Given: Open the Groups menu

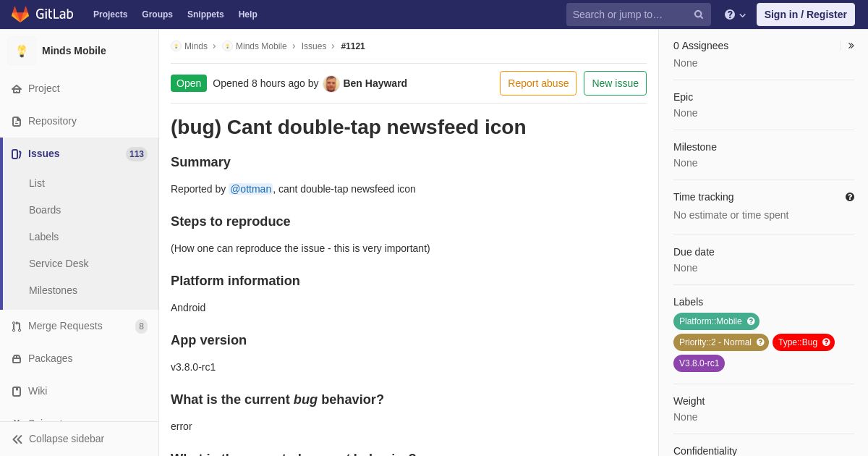Looking at the screenshot, I should (x=157, y=14).
